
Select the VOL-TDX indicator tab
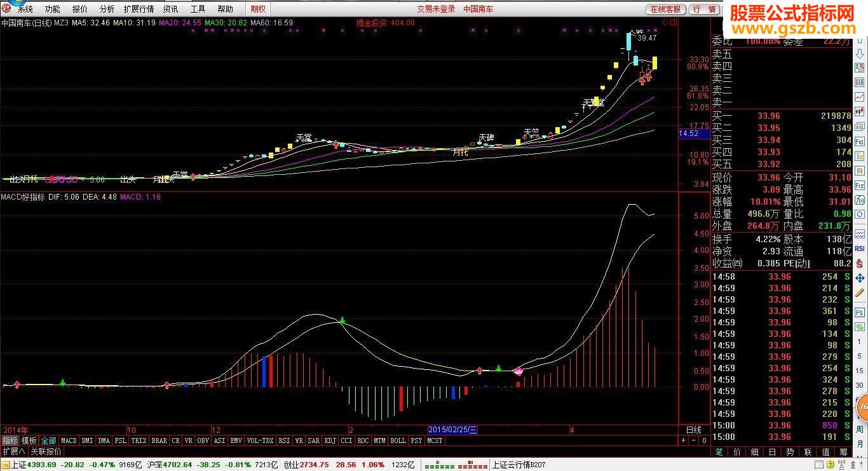tap(261, 440)
